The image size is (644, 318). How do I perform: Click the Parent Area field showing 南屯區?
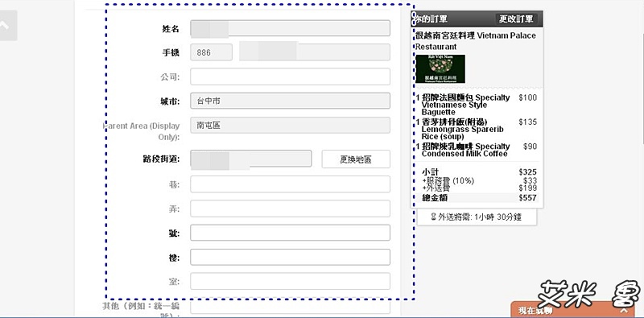click(x=290, y=126)
